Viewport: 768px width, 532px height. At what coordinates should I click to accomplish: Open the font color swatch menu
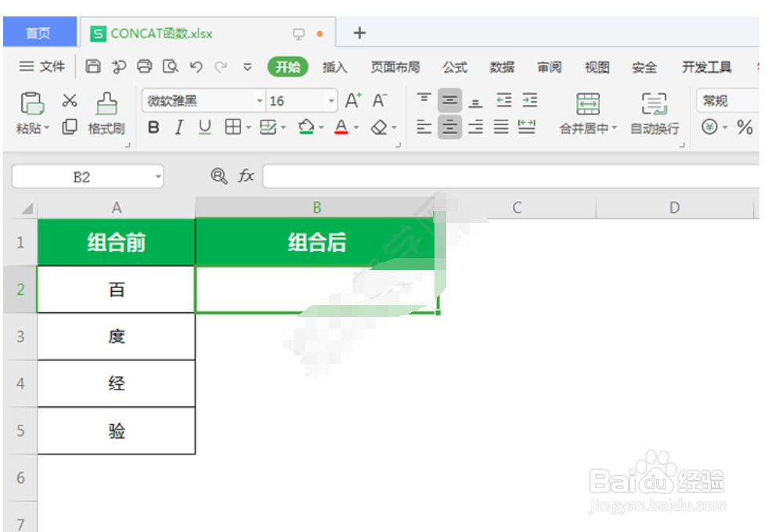(x=356, y=127)
